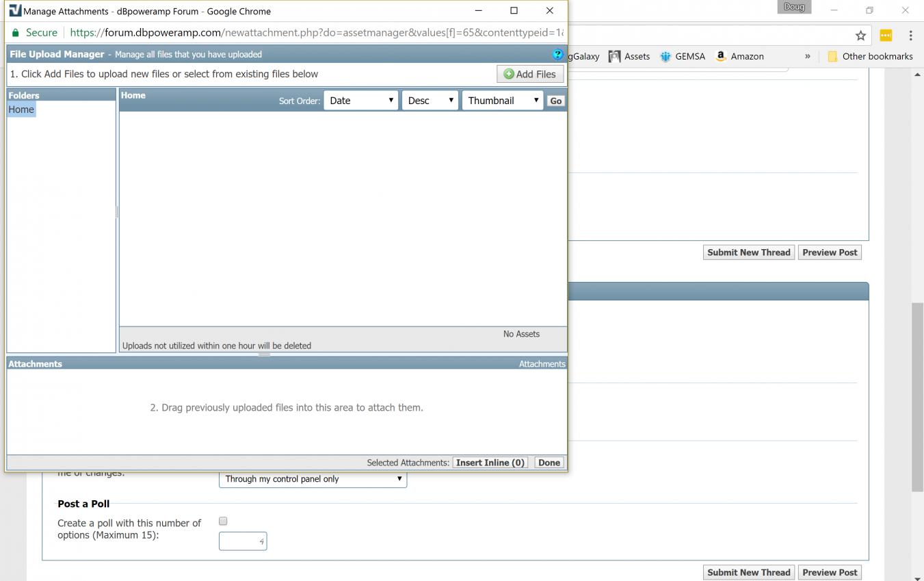This screenshot has height=581, width=924.
Task: Select the Home folder
Action: [21, 109]
